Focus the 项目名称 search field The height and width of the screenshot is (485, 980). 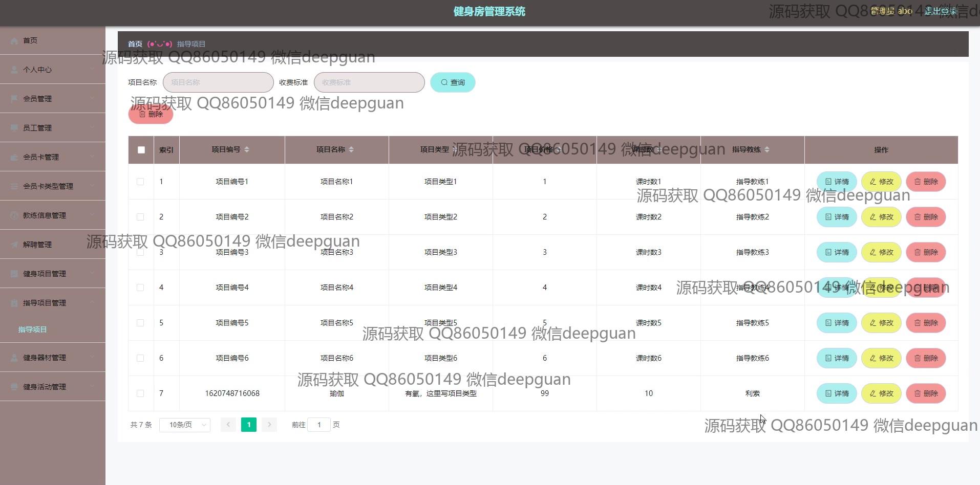tap(218, 82)
